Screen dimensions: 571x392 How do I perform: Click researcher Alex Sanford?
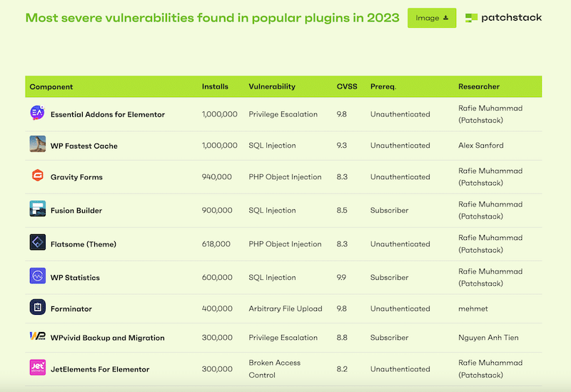(480, 146)
